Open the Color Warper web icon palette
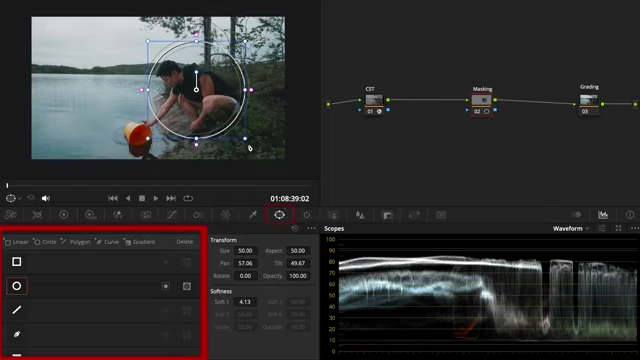640x360 pixels. click(x=226, y=215)
